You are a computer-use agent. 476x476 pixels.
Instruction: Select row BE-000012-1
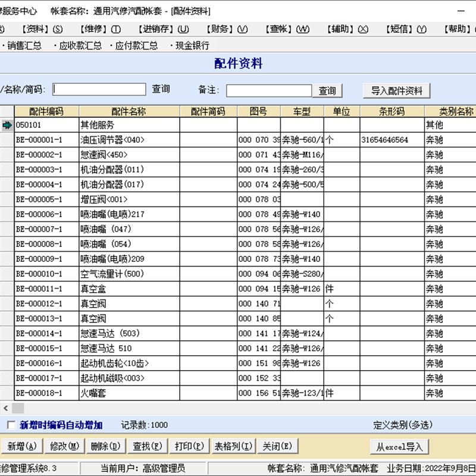pyautogui.click(x=46, y=303)
